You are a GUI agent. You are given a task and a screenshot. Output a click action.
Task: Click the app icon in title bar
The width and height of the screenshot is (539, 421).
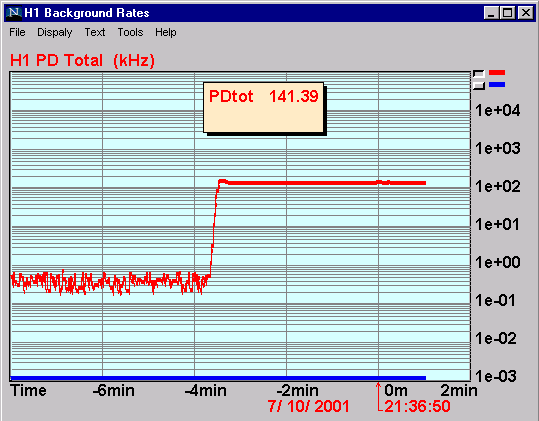(x=14, y=13)
